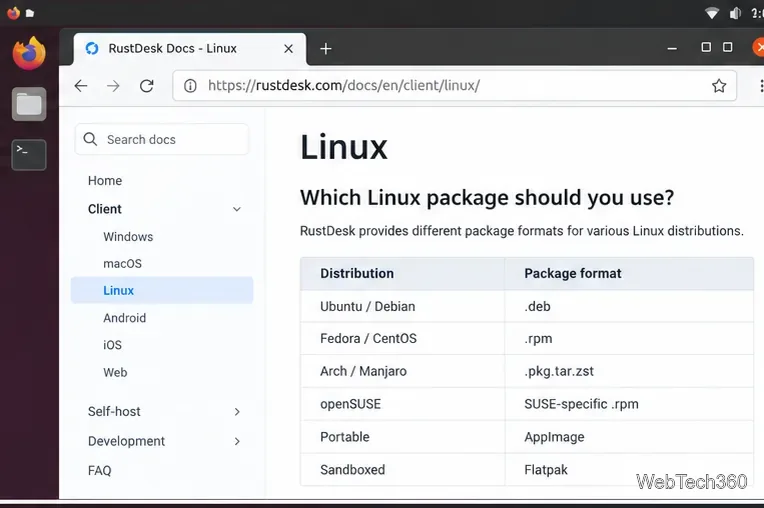
Task: Click the Firefox icon in the top panel
Action: [x=14, y=13]
